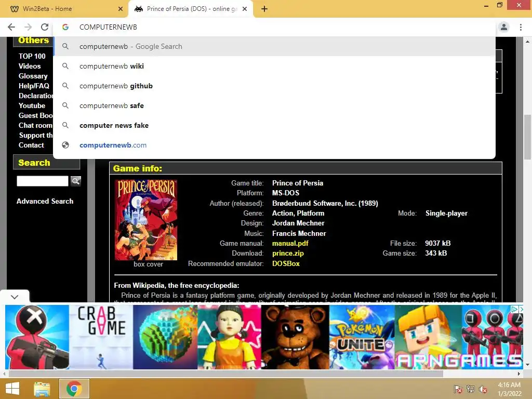Switch to the Win2Beta - Home tab
This screenshot has width=532, height=399.
pyautogui.click(x=64, y=9)
